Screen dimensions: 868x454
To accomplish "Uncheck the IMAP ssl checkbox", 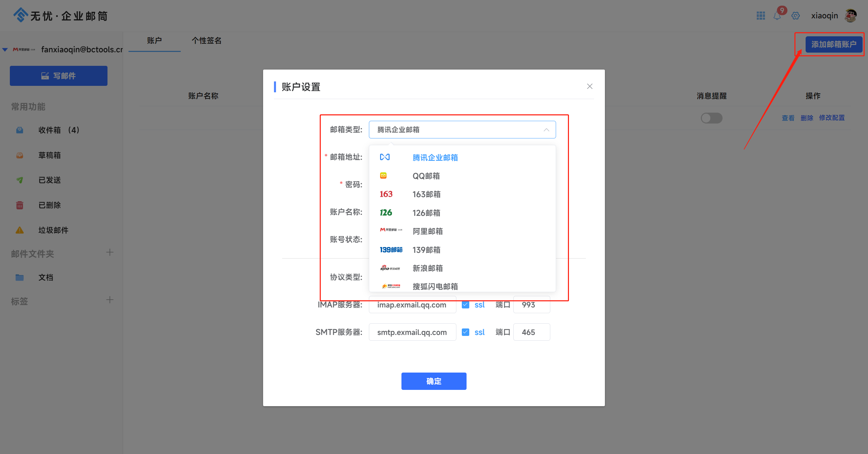I will point(466,305).
